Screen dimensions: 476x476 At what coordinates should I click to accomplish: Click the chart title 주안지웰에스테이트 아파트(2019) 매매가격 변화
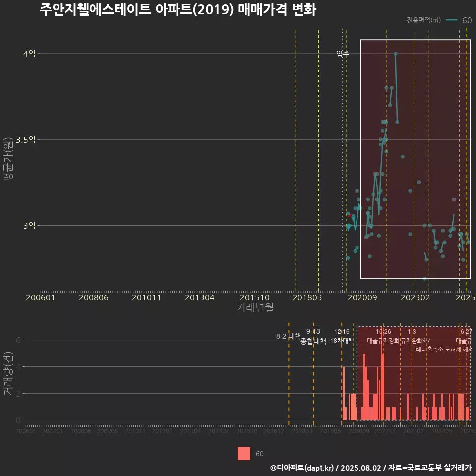178,9
